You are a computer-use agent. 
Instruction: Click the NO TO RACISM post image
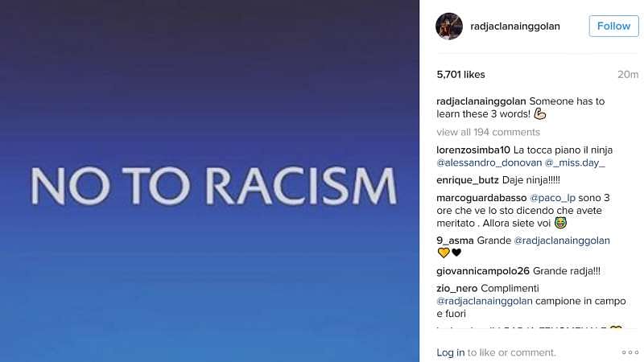point(209,181)
